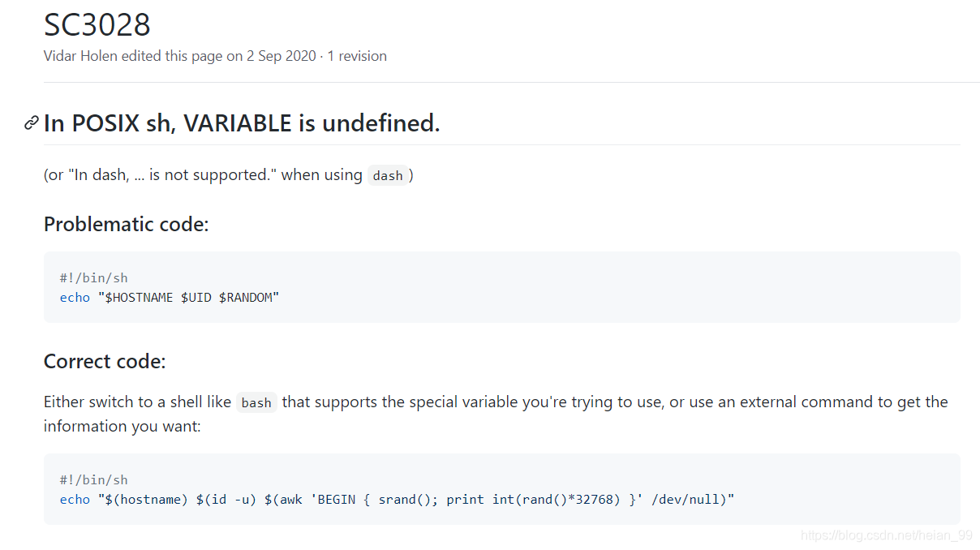Open the SC3028 page title
Image resolution: width=980 pixels, height=550 pixels.
[97, 25]
